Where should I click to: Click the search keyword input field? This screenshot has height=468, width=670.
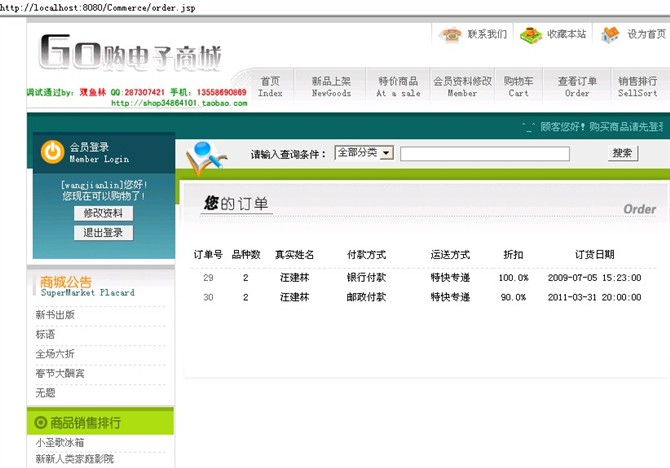(x=484, y=154)
